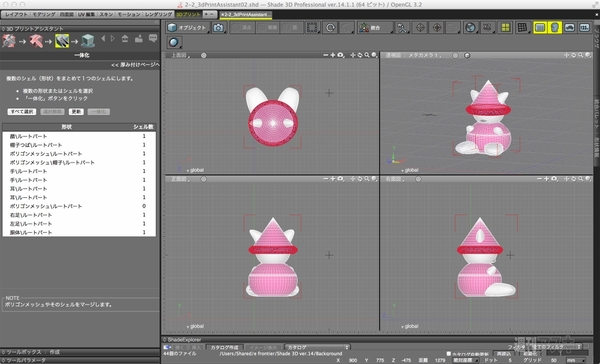Click the second crosshair target icon
Screen dimensions: 600x364
pos(437,28)
